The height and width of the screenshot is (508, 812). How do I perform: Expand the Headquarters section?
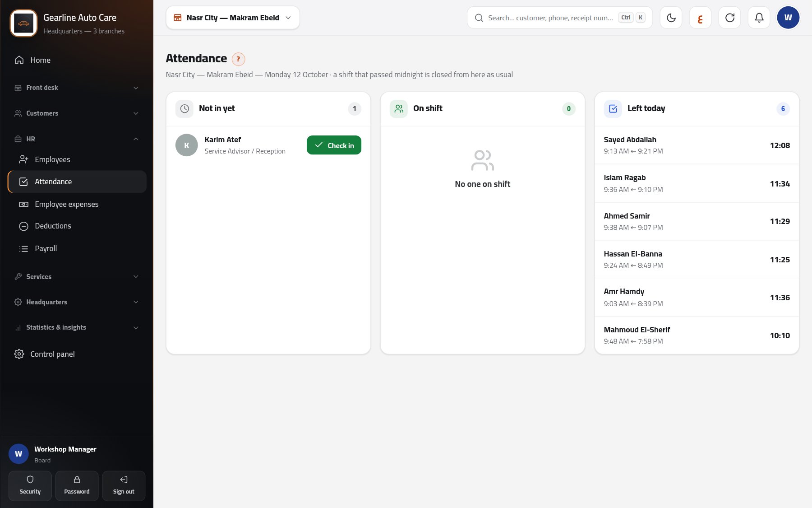(77, 302)
